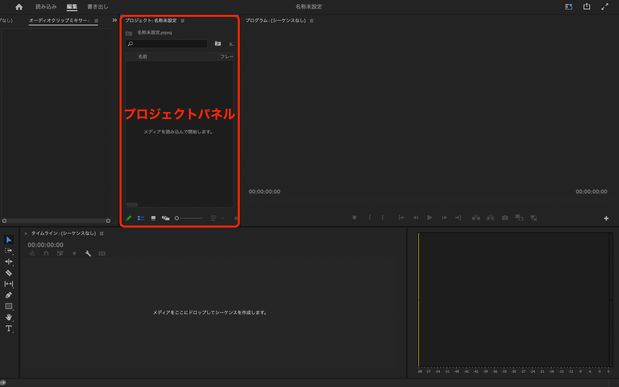
Task: Select the Ripple Edit tool
Action: (9, 262)
